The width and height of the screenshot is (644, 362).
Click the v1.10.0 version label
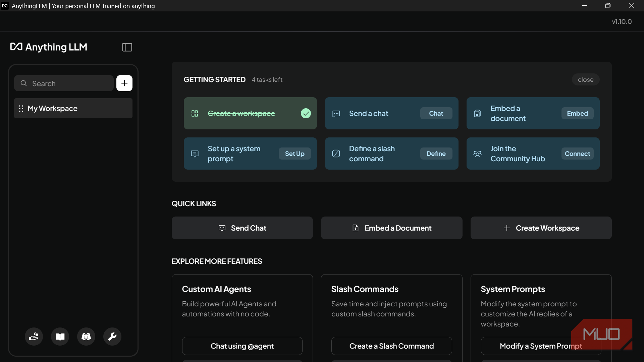622,21
